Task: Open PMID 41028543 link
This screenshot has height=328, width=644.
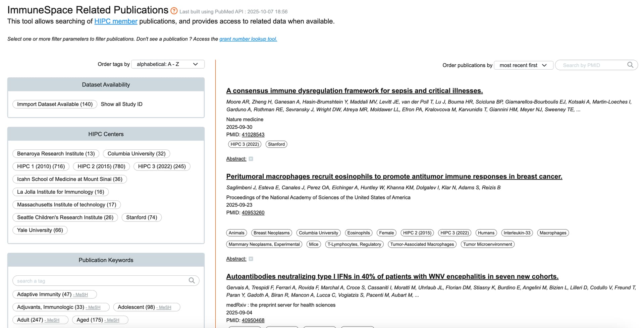Action: click(x=253, y=135)
